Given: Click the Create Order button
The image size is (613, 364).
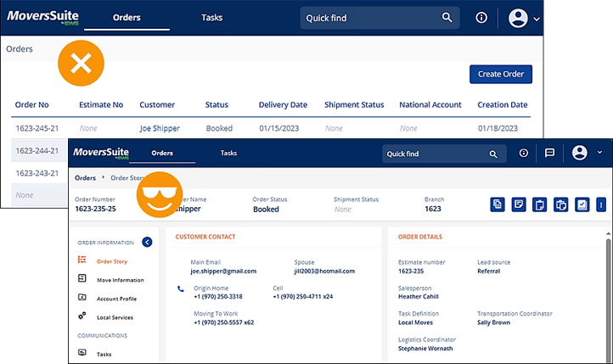Looking at the screenshot, I should (x=501, y=74).
